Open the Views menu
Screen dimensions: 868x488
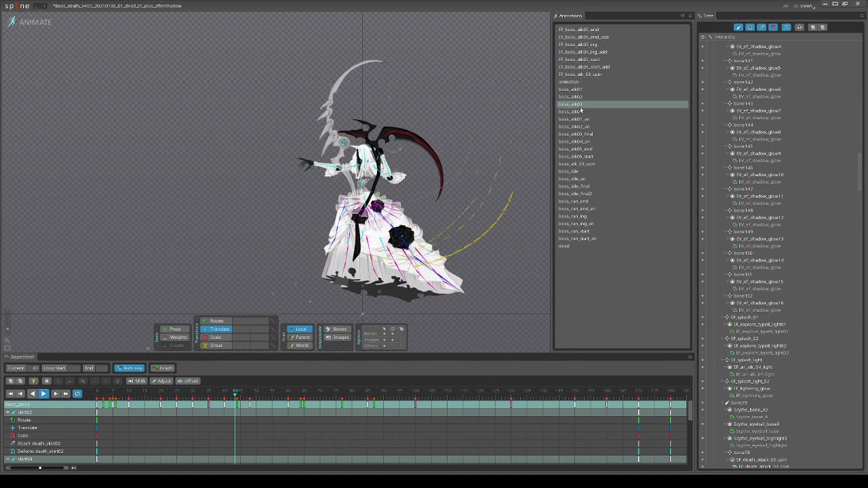[x=806, y=5]
